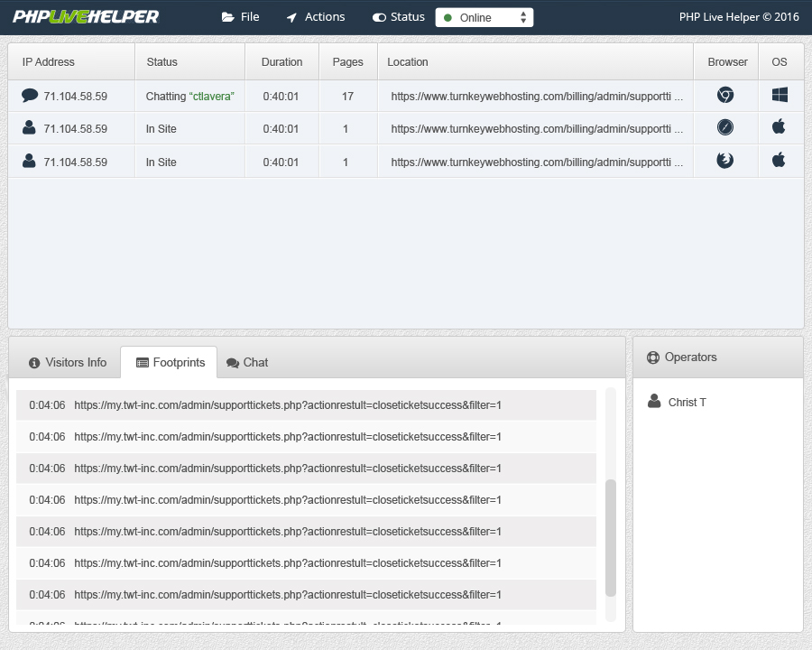Click the Apple OS icon in second row
This screenshot has width=812, height=650.
pyautogui.click(x=779, y=127)
